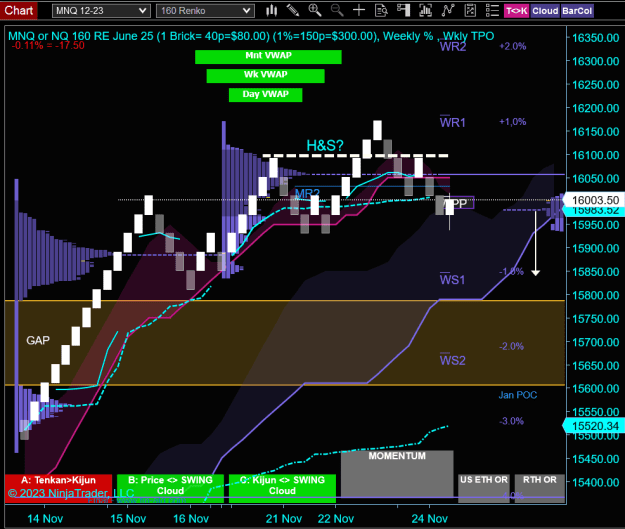Click the US ETH OR button
This screenshot has height=529, width=625.
tap(484, 486)
